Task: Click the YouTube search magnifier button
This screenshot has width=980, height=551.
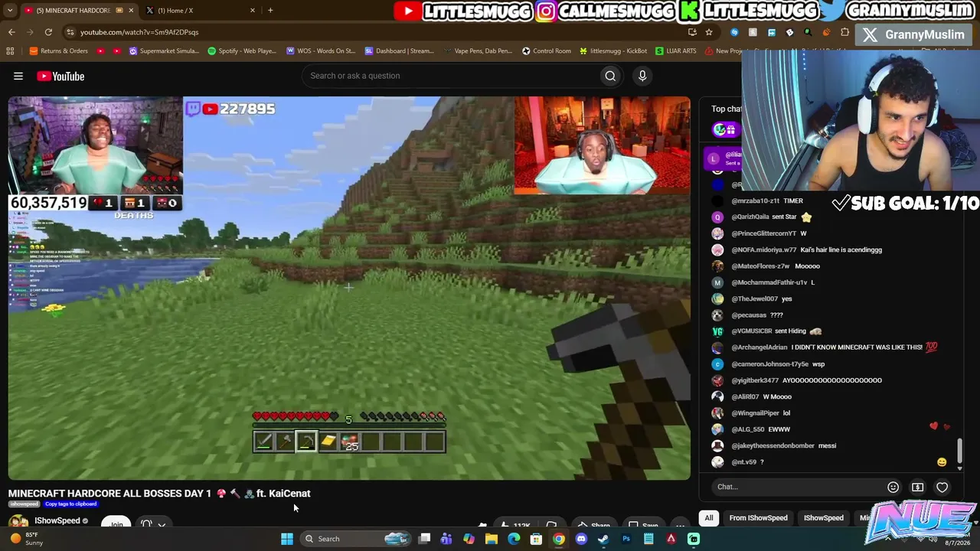Action: pos(610,76)
